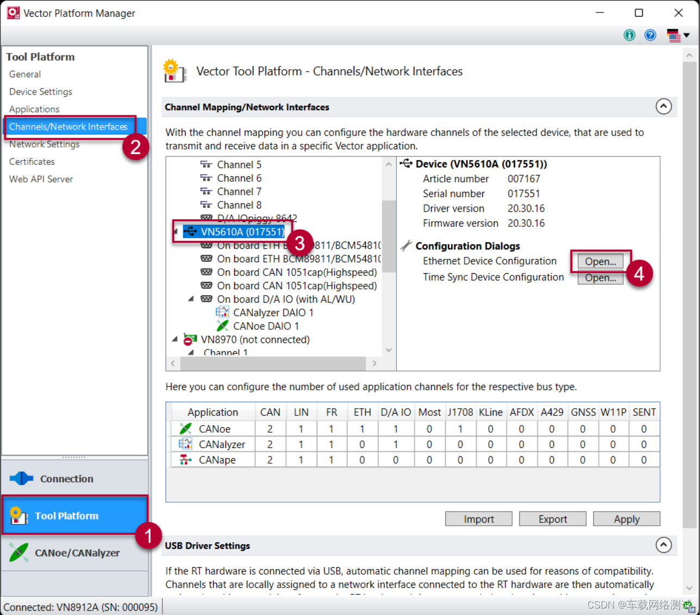Collapse the USB Driver Settings section
The height and width of the screenshot is (615, 700).
point(664,545)
